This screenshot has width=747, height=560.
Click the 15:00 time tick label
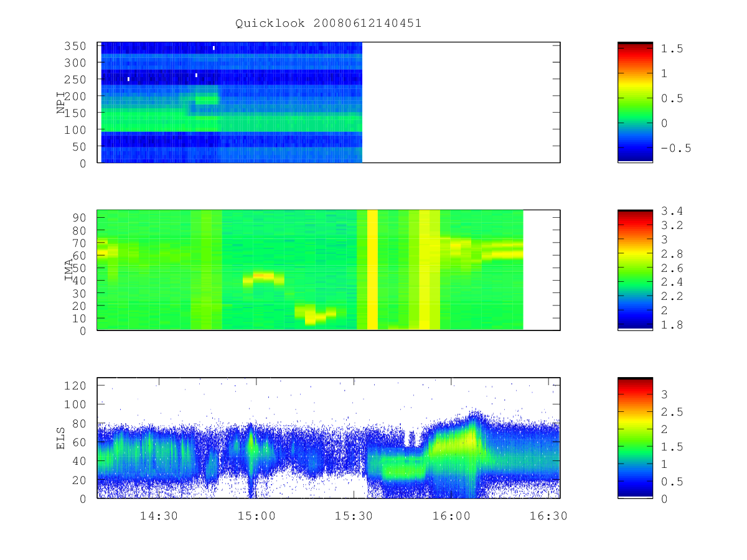point(256,516)
